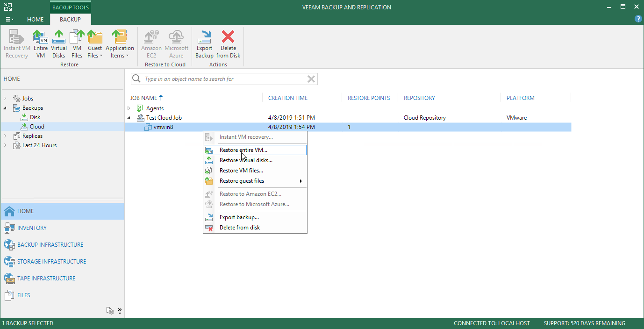The image size is (644, 329).
Task: Clear the search box with X icon
Action: [311, 79]
